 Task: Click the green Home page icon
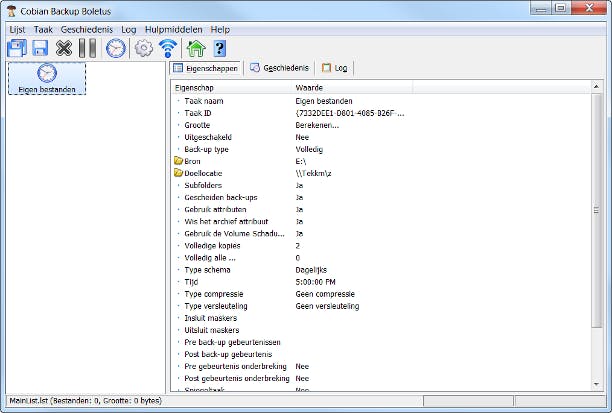196,48
